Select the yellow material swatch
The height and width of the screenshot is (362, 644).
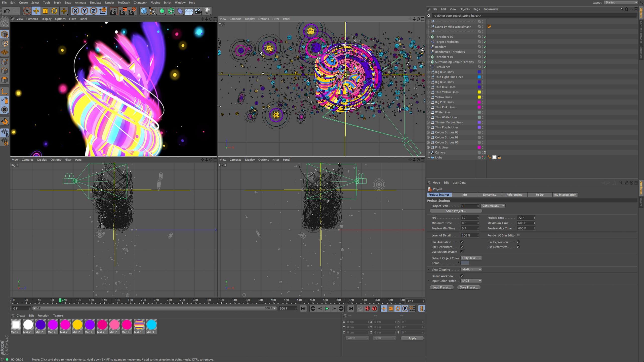[x=77, y=325]
